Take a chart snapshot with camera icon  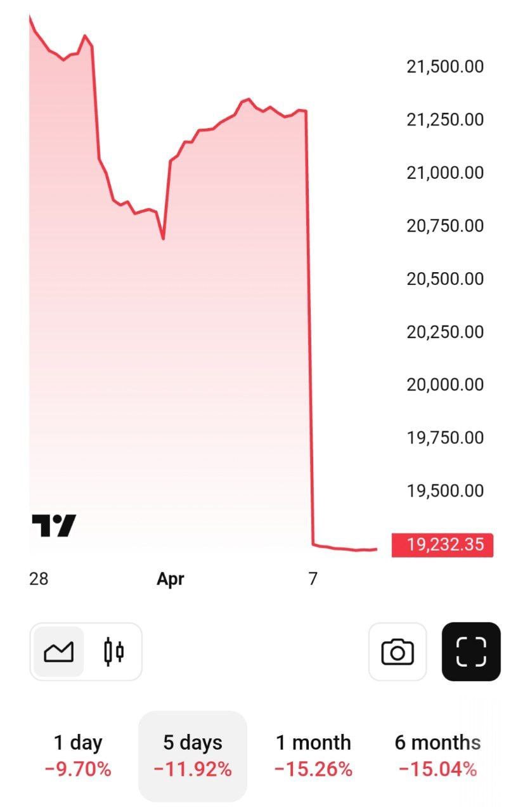point(397,652)
